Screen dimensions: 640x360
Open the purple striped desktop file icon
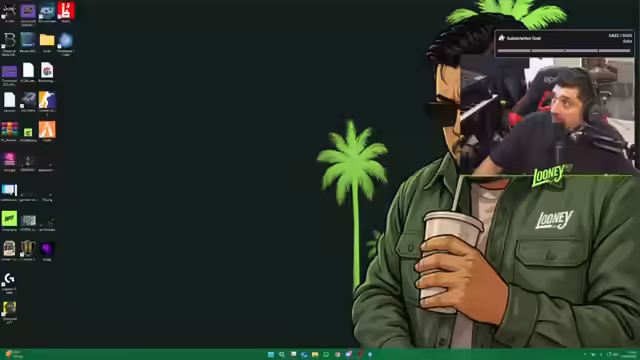(x=9, y=71)
